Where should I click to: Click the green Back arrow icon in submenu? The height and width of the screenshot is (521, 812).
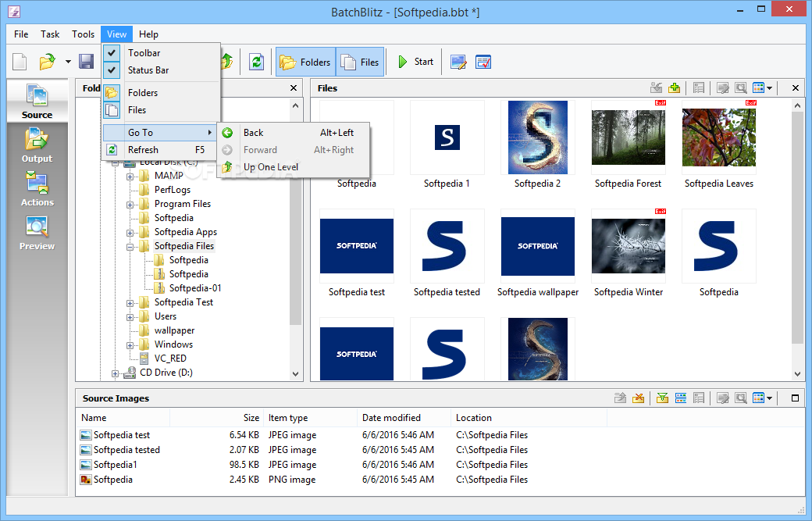pos(227,133)
